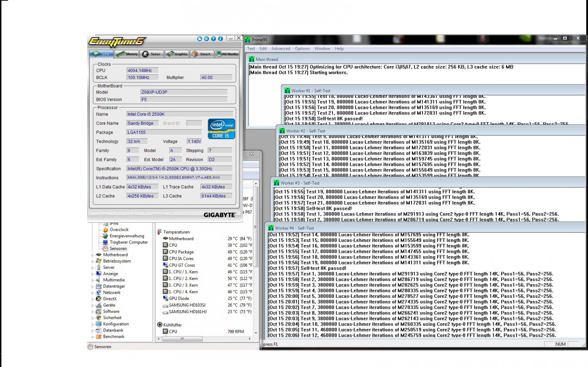
Task: Open the Test menu in Prime95
Action: pyautogui.click(x=251, y=49)
